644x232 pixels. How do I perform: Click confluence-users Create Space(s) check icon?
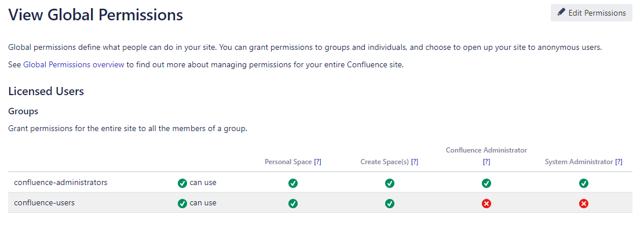click(390, 204)
